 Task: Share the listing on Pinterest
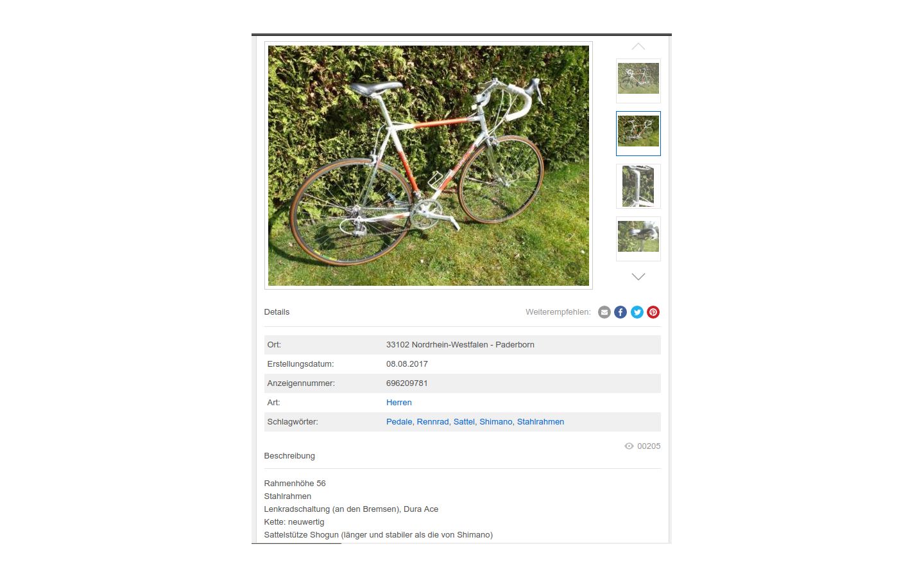pyautogui.click(x=653, y=312)
